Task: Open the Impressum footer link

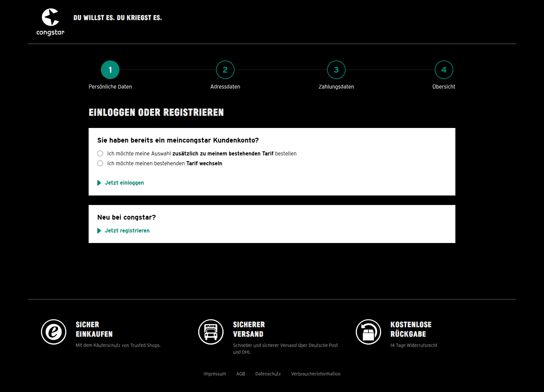Action: click(x=215, y=374)
